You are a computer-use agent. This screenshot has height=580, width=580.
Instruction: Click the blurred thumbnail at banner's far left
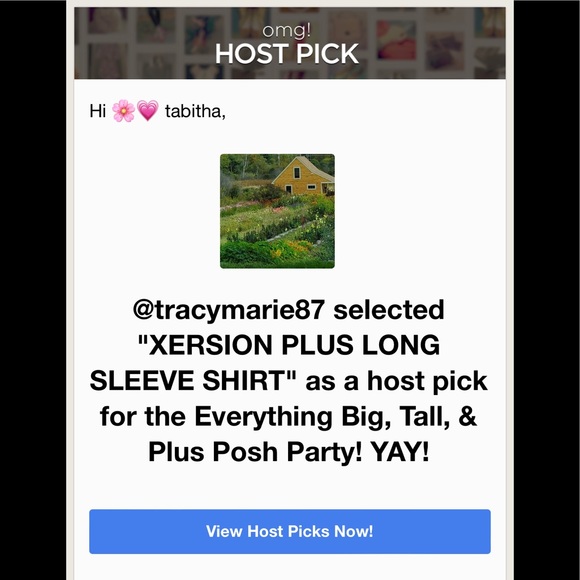click(105, 19)
